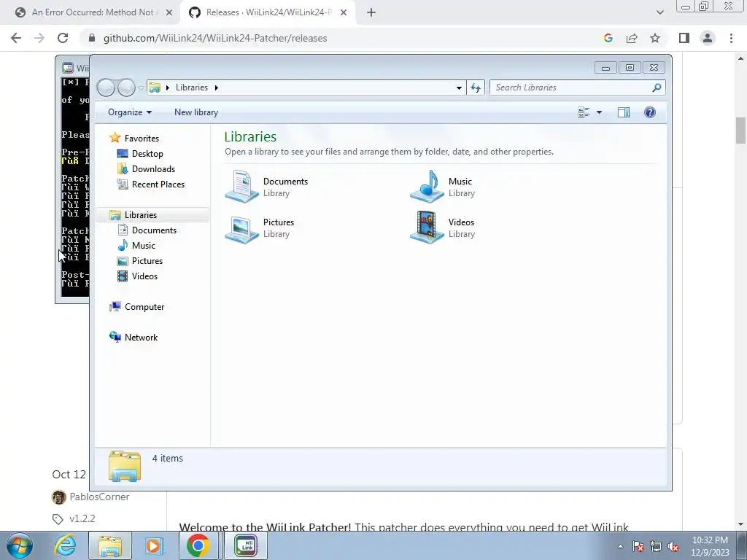The image size is (747, 560).
Task: Go back in Chrome browser
Action: click(x=16, y=38)
